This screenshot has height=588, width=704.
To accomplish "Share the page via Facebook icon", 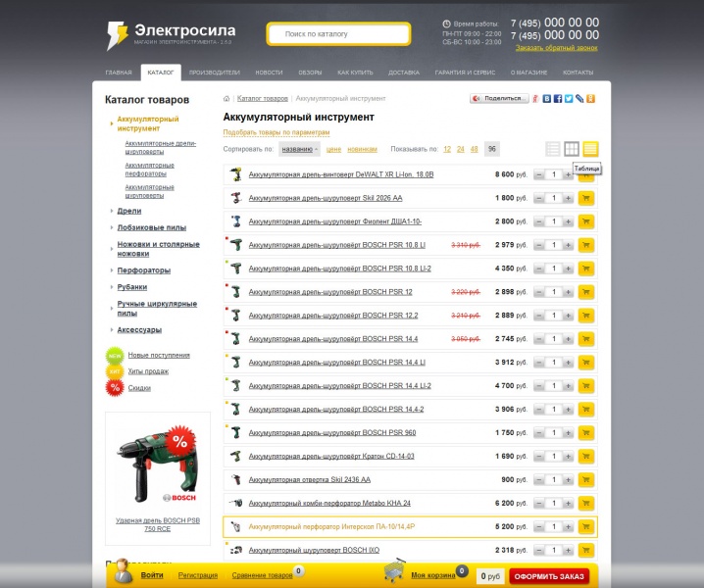I will [558, 99].
